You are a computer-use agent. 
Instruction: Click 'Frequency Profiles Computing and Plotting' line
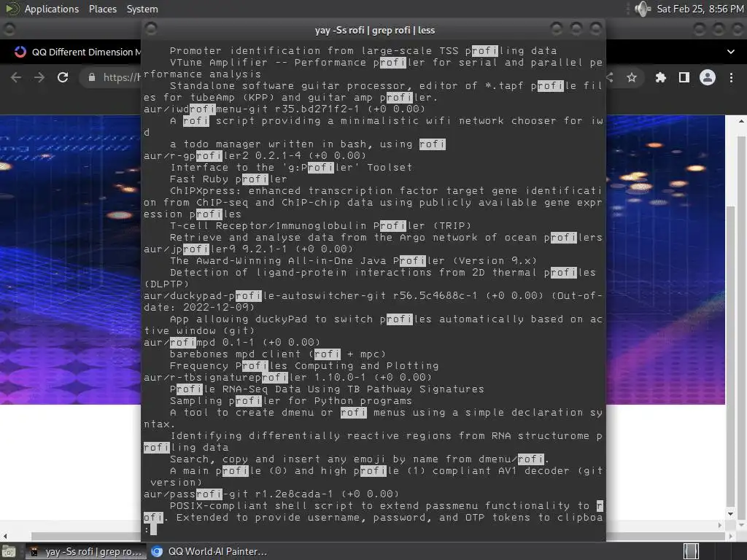tap(304, 366)
